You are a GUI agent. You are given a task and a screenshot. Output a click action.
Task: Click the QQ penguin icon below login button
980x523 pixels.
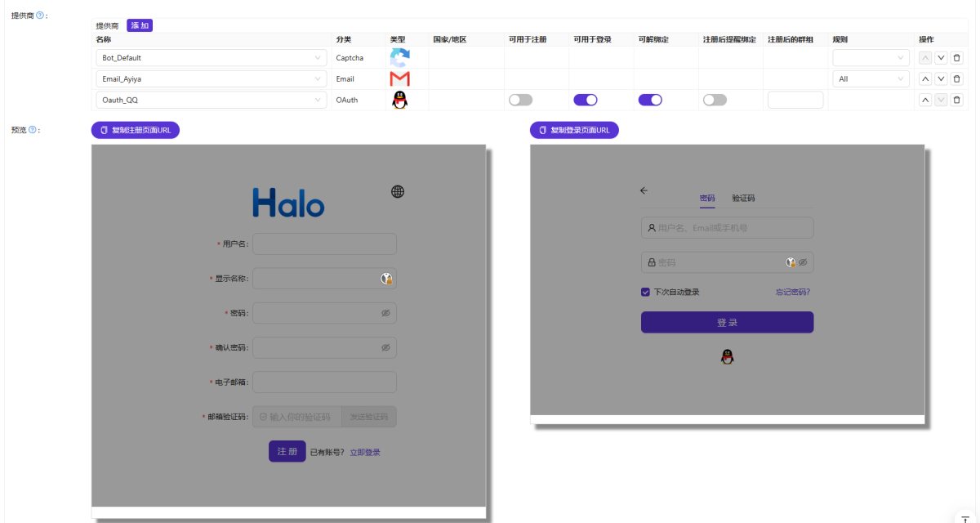[x=727, y=357]
